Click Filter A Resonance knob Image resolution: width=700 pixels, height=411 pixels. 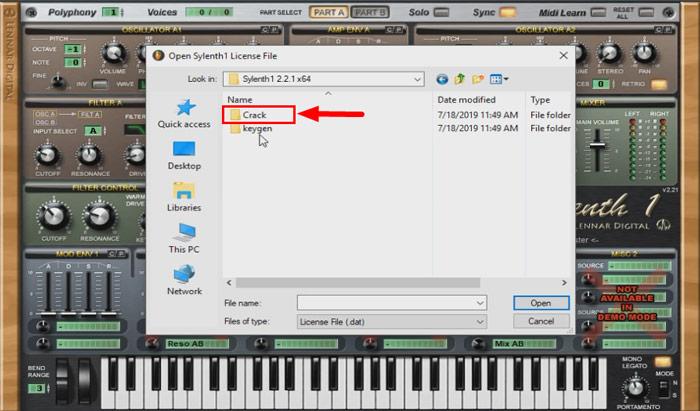coord(89,155)
